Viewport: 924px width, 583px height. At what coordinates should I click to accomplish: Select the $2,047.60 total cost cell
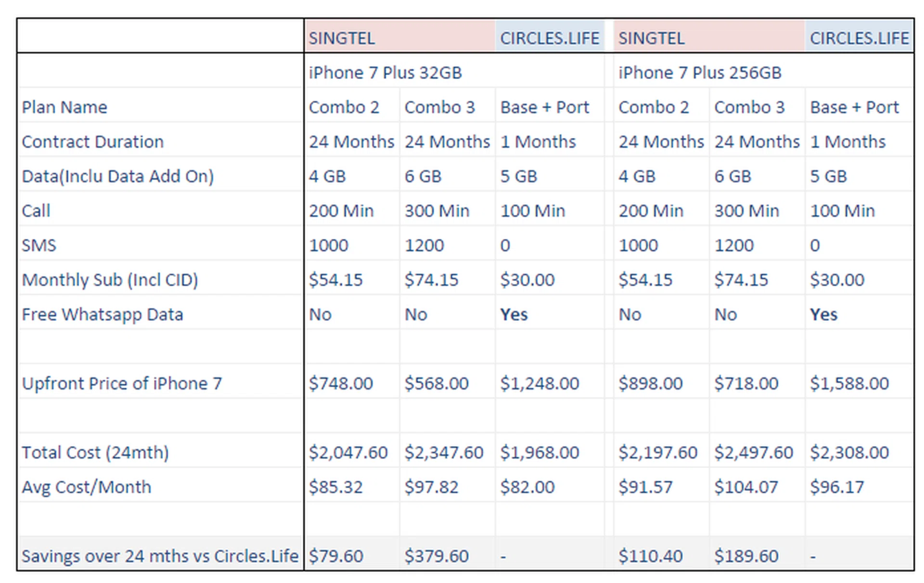tap(348, 453)
